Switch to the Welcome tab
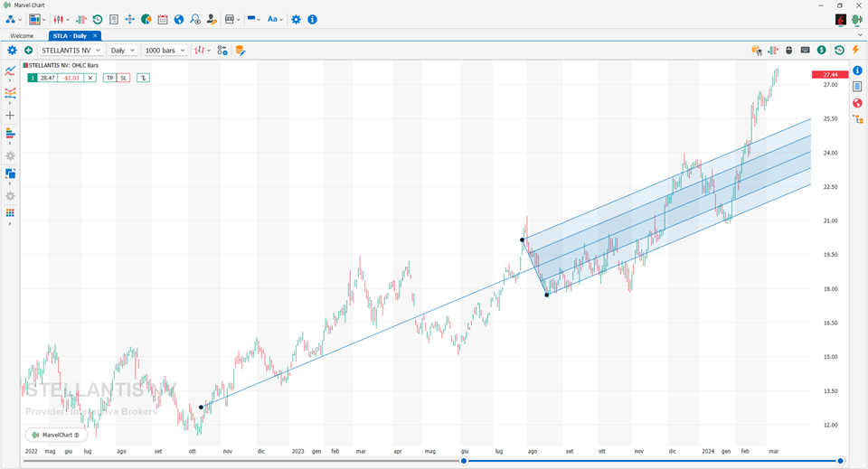 pyautogui.click(x=22, y=36)
